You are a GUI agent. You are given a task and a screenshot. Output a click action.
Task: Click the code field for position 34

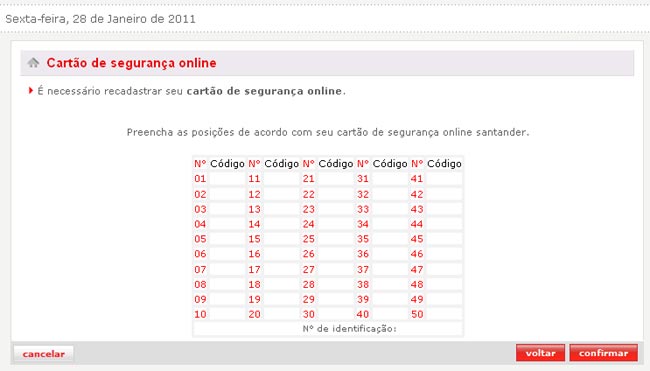pyautogui.click(x=390, y=224)
